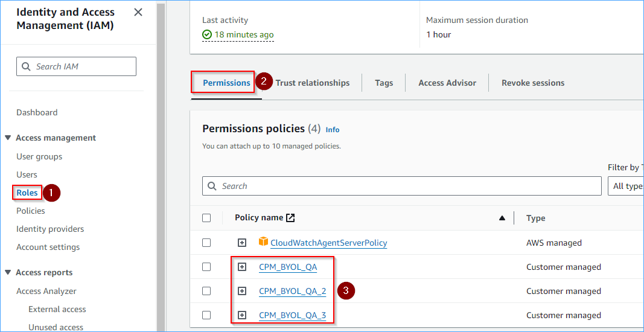Click the CloudWatchAgentServerPolicy orange cube icon
The image size is (644, 332).
(x=263, y=243)
